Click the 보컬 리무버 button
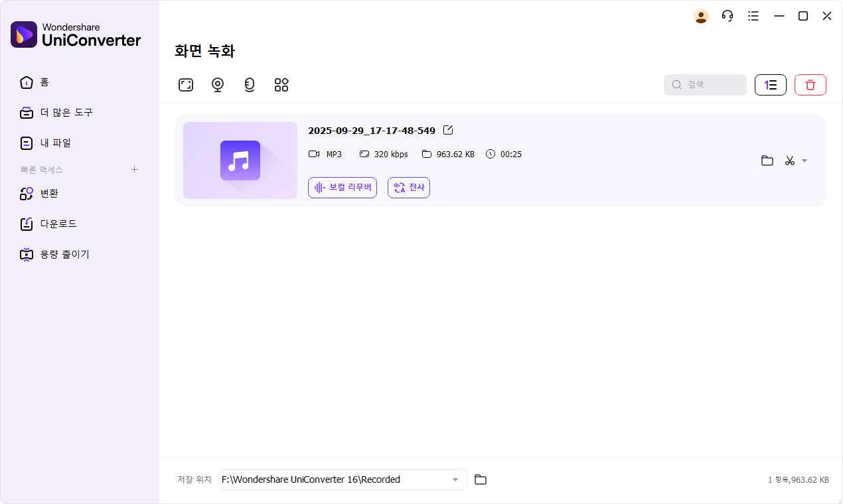The image size is (843, 504). pos(343,188)
